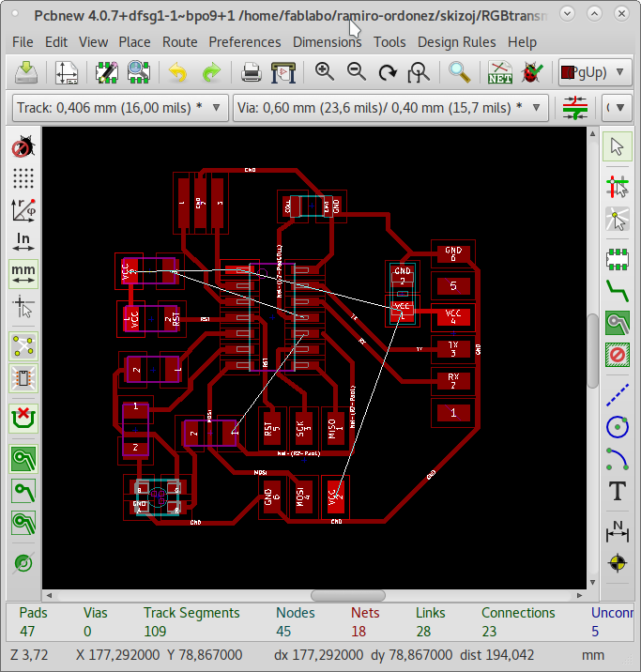This screenshot has width=641, height=672.
Task: Toggle the grid display
Action: 23,178
